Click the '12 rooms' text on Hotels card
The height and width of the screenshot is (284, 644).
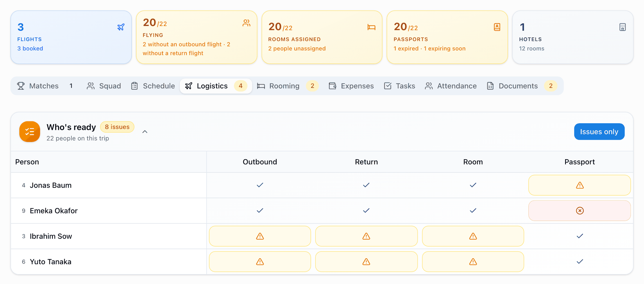click(532, 48)
